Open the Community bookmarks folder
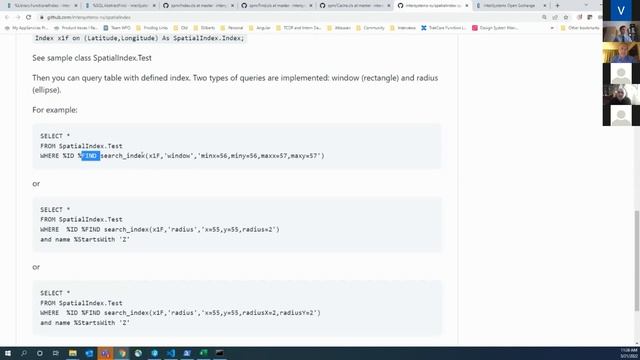640x360 pixels. pos(370,28)
